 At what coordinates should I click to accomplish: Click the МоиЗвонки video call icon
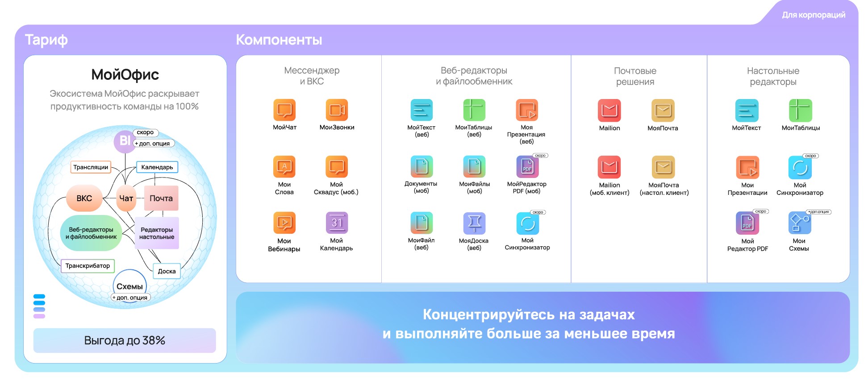[337, 110]
